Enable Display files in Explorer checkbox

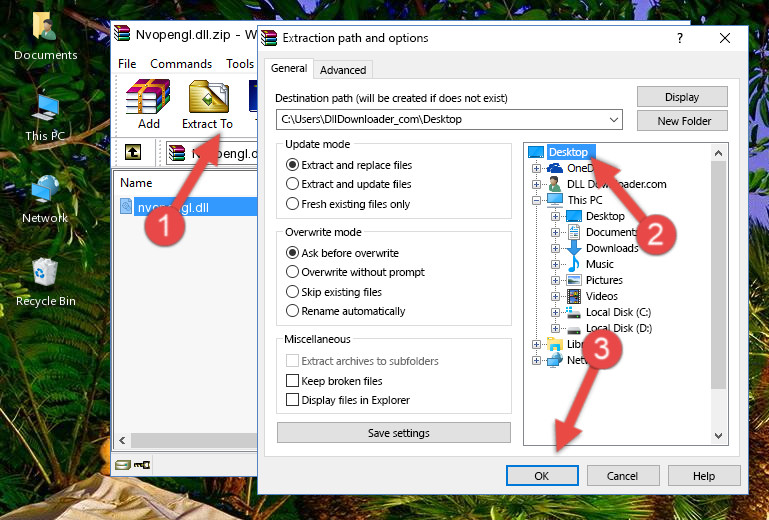click(292, 400)
